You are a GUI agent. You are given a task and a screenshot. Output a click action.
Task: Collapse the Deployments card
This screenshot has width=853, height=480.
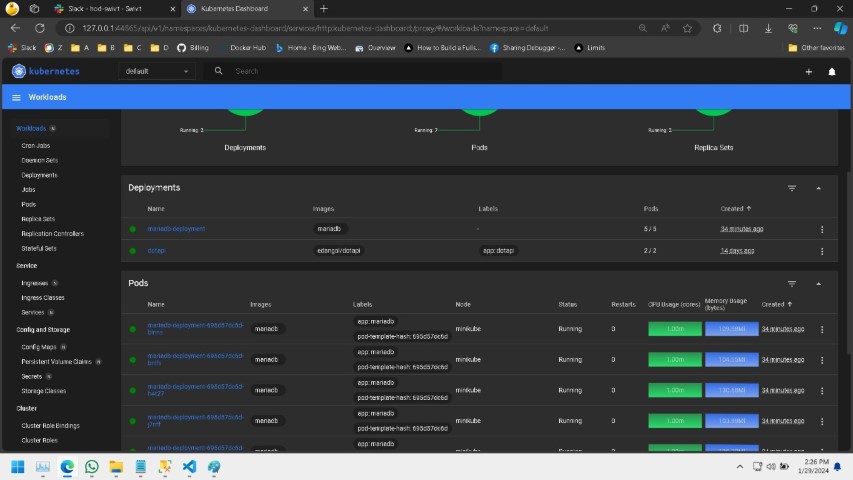(x=818, y=188)
